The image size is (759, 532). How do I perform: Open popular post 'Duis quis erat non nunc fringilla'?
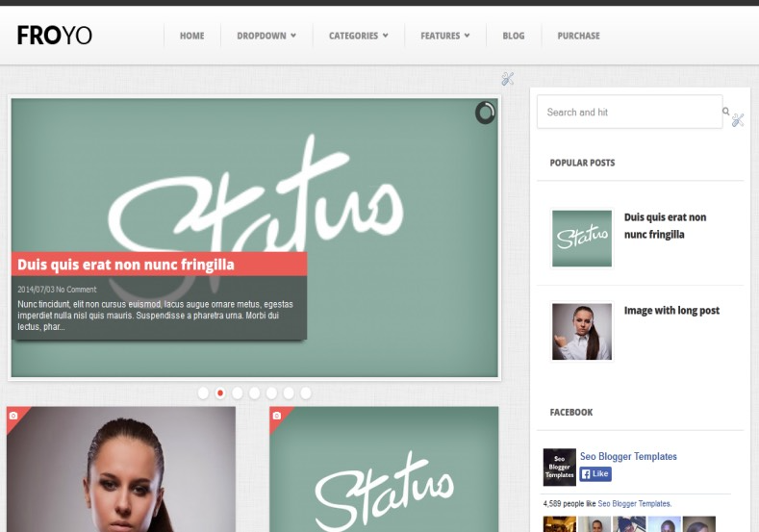[665, 226]
